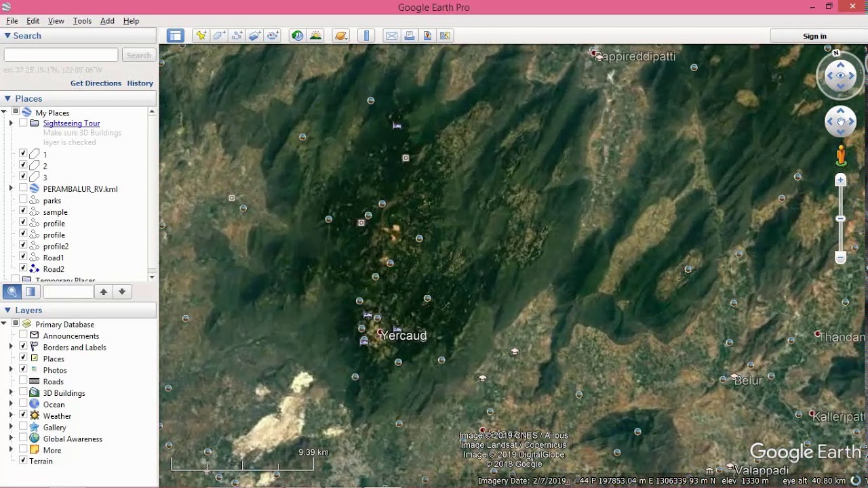Select the Add Image Overlay tool
The image size is (868, 488).
pos(255,36)
